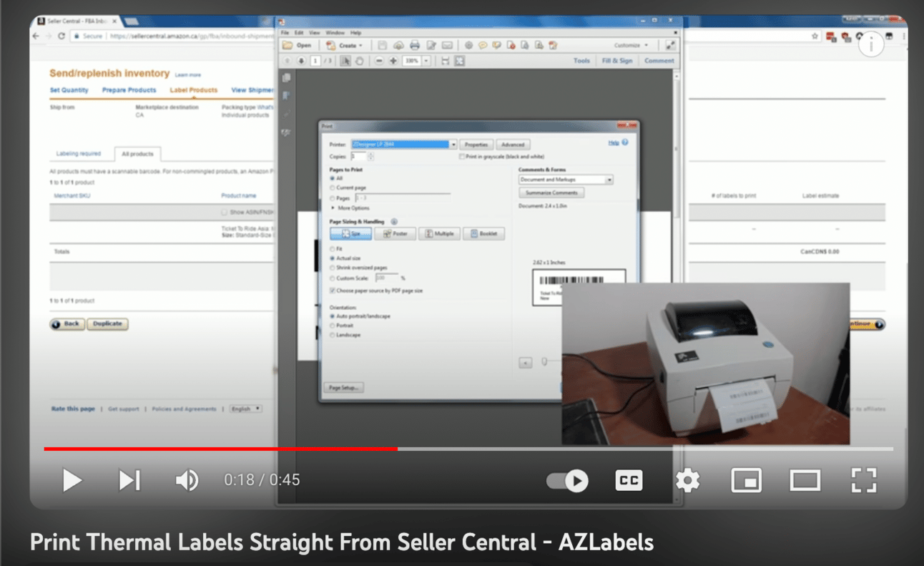Enter fullscreen mode
Viewport: 924px width, 566px height.
click(x=864, y=480)
